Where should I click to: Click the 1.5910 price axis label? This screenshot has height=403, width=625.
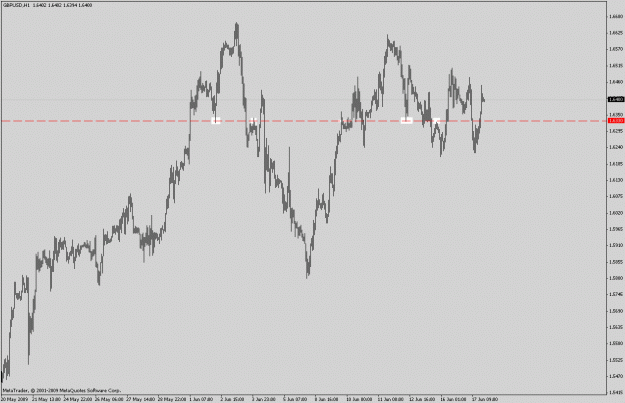click(x=616, y=245)
